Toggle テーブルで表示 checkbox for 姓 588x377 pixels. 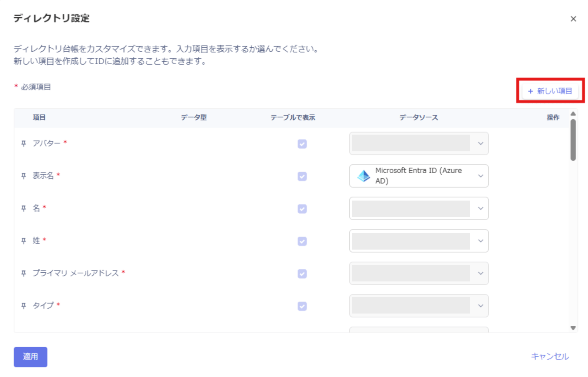point(302,241)
